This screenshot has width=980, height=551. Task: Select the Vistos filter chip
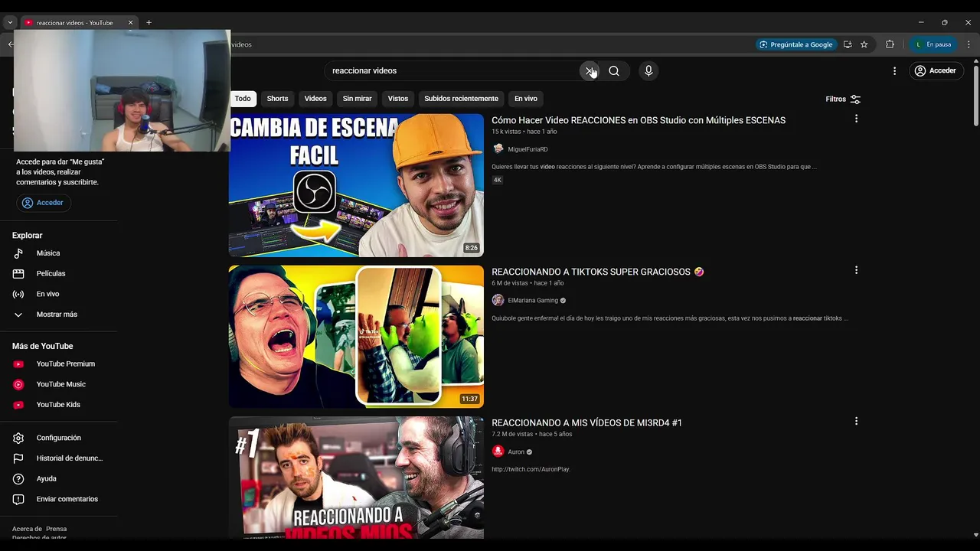pos(398,99)
